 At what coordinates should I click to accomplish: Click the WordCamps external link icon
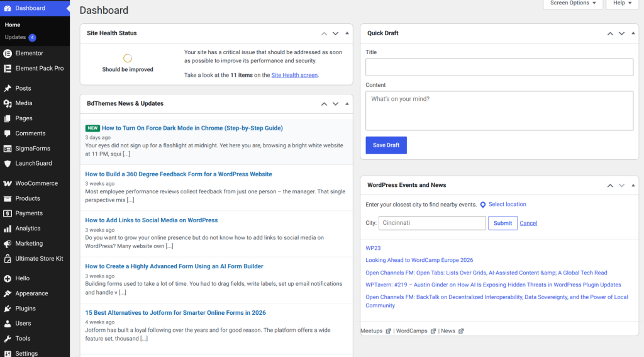[x=433, y=331]
